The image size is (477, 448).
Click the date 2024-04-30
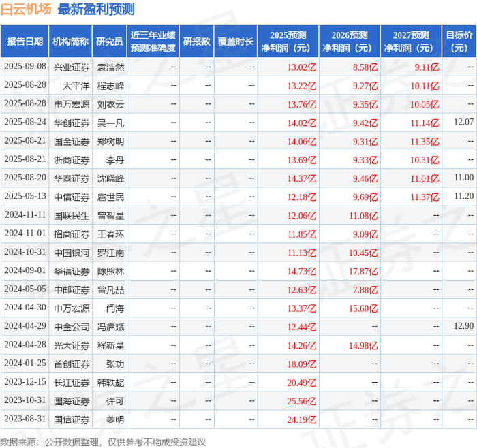pyautogui.click(x=25, y=307)
